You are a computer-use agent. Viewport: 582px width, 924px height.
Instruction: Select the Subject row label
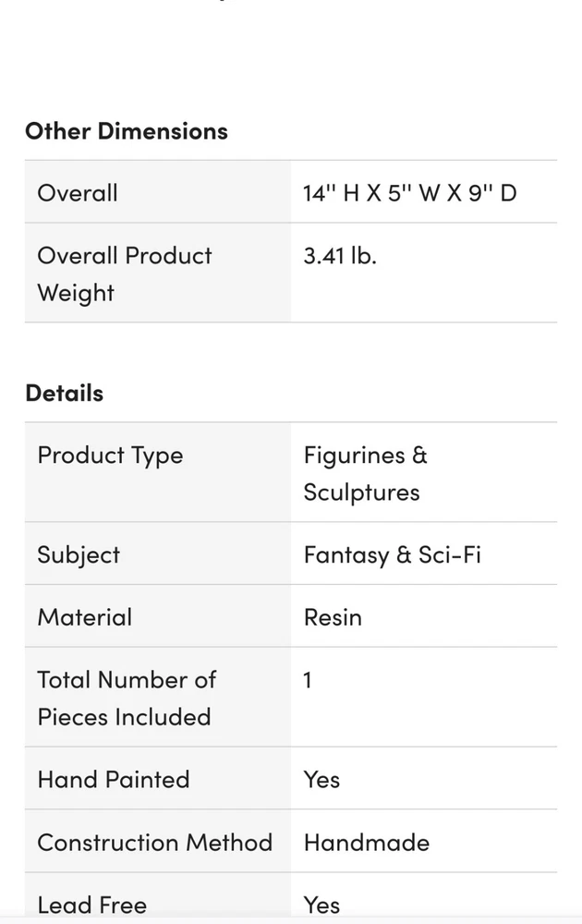pos(79,554)
